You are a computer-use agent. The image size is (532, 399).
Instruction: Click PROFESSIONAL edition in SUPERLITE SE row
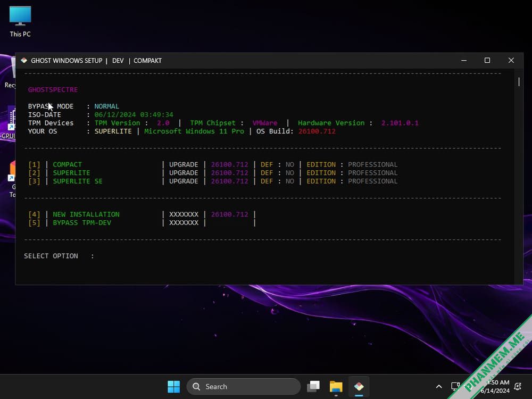[x=372, y=181]
